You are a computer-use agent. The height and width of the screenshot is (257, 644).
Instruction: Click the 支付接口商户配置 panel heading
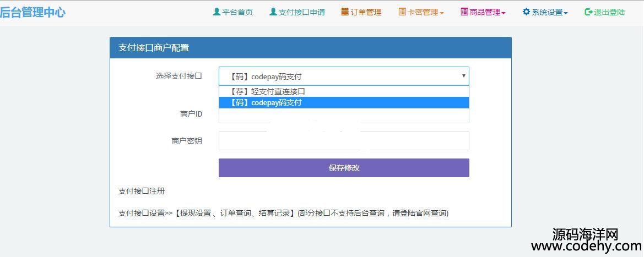coord(154,48)
